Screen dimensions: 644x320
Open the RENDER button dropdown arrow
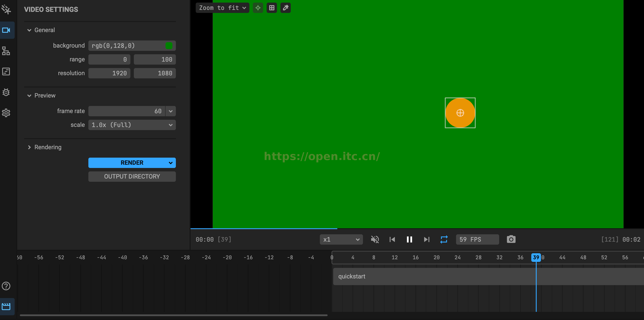[170, 163]
